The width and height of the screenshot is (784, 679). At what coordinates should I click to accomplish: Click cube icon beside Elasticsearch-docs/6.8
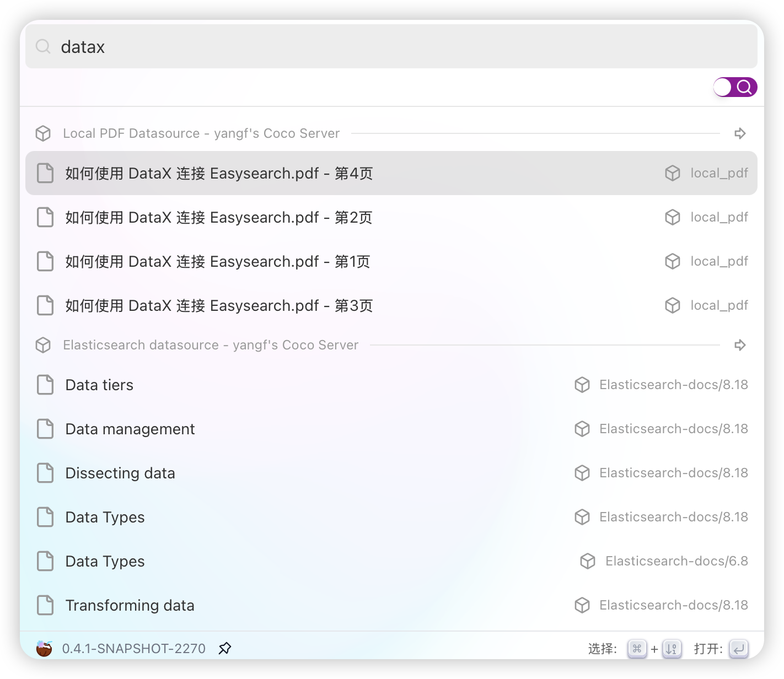(x=588, y=561)
